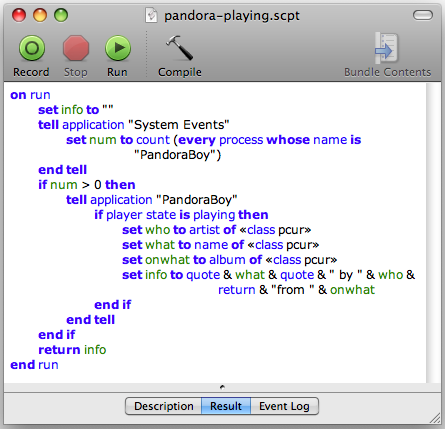Viewport: 445px width, 429px height.
Task: Switch to the Description tab
Action: (163, 406)
